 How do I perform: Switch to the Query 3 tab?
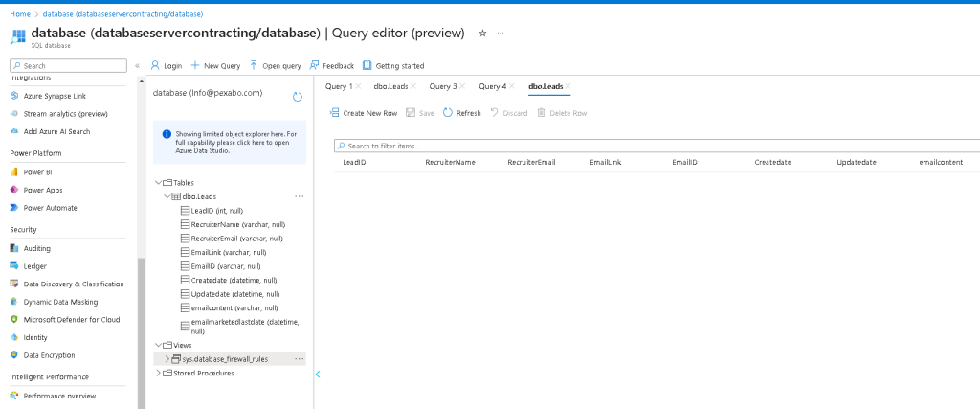pyautogui.click(x=442, y=86)
